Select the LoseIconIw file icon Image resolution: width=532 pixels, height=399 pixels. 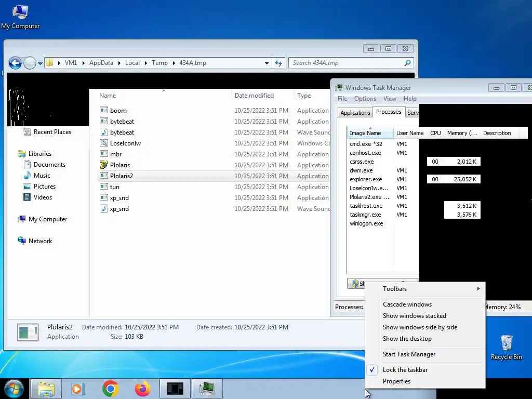(104, 143)
